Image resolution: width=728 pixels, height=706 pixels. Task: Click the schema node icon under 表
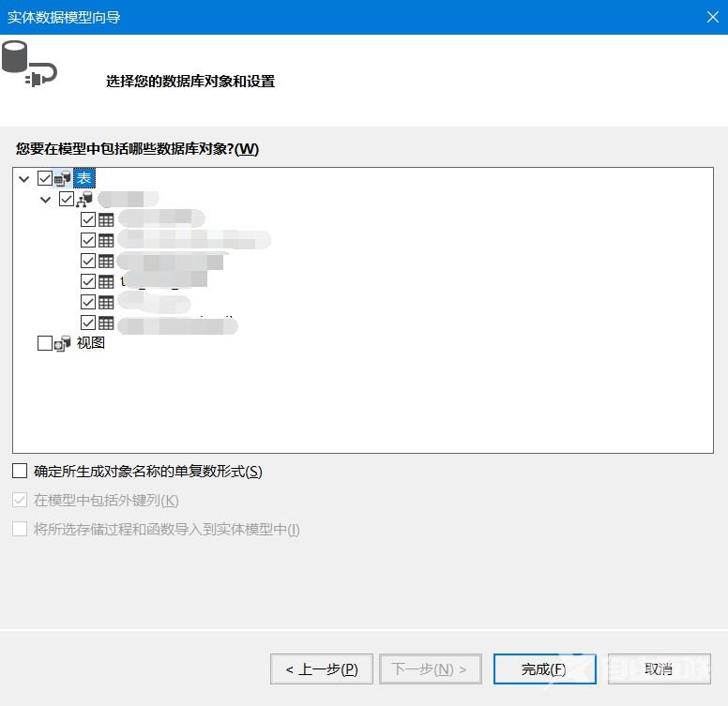pos(84,199)
